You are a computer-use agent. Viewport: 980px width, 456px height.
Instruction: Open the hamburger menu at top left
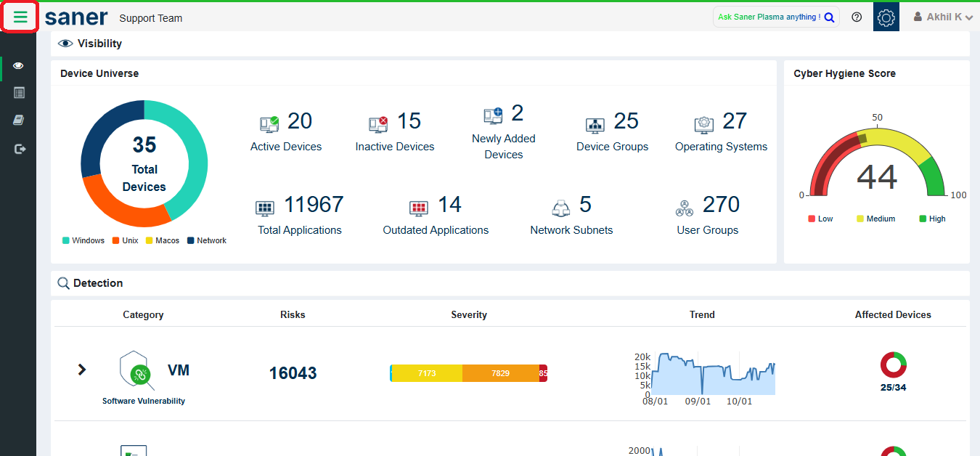click(20, 17)
